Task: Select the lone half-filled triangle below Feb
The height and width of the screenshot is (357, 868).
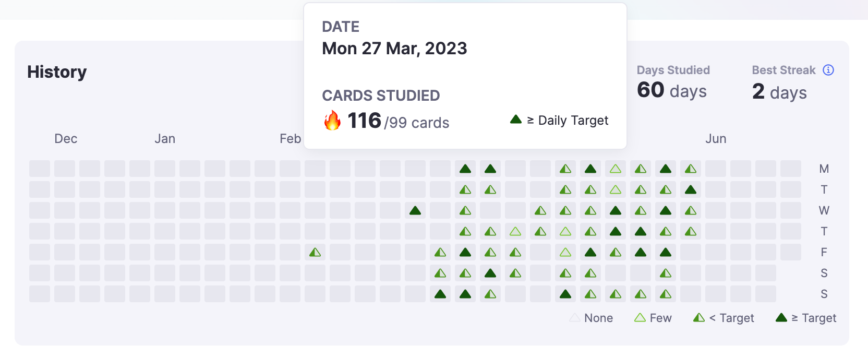Action: coord(315,253)
